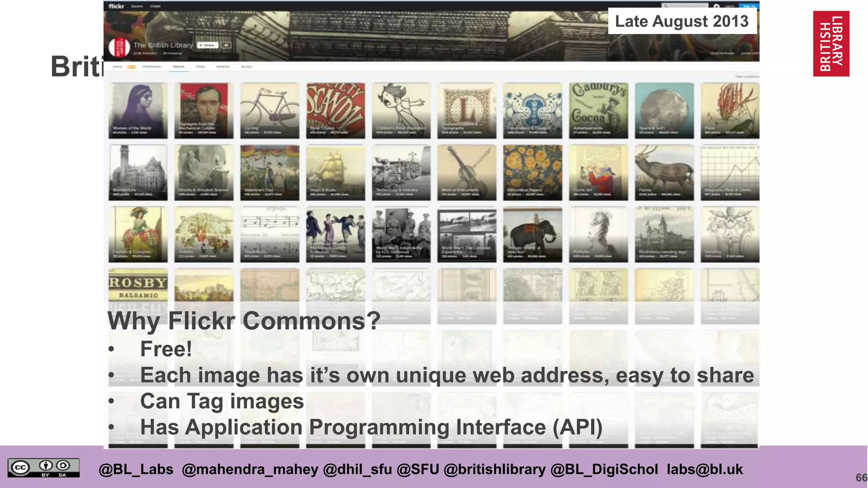Open the Technology & Industry album
868x488 pixels.
[401, 172]
